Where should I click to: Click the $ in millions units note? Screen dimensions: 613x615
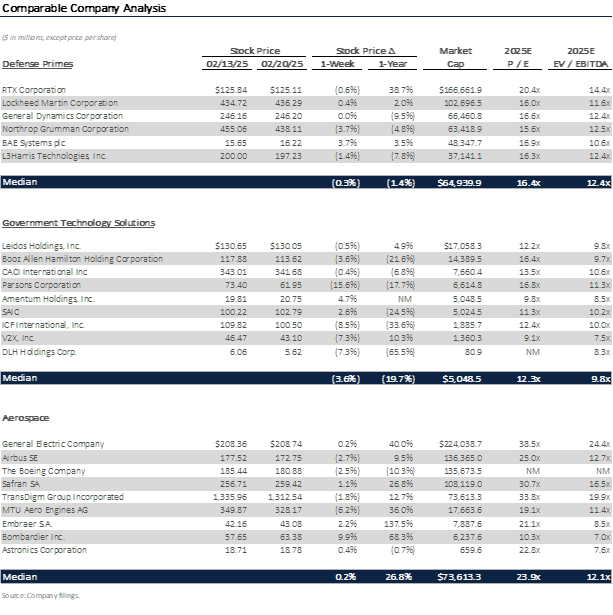(59, 38)
